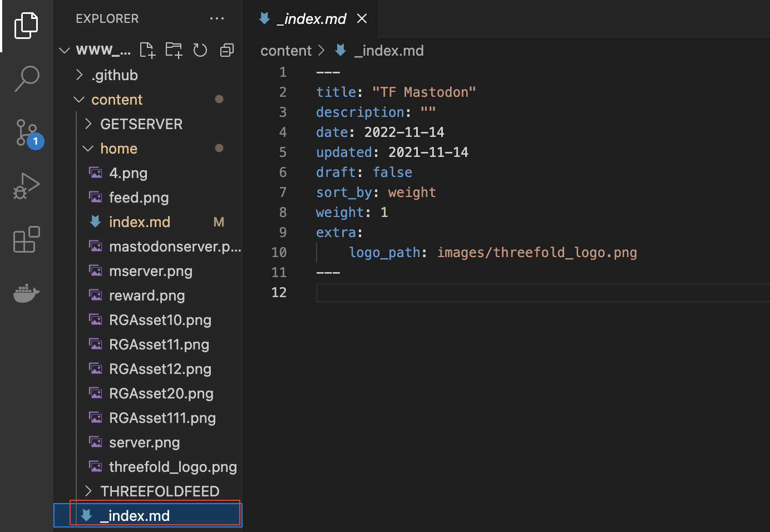Expand the GETSERVER folder
This screenshot has height=532, width=770.
(141, 124)
